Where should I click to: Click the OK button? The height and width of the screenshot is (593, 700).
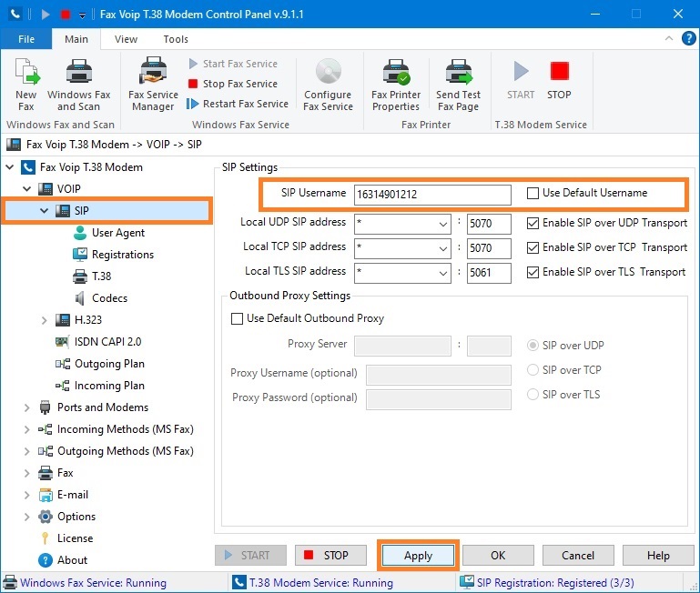point(498,556)
